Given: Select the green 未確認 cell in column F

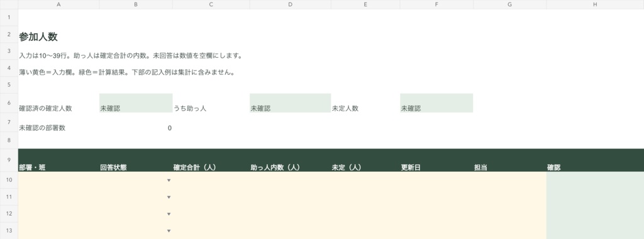Looking at the screenshot, I should 436,103.
